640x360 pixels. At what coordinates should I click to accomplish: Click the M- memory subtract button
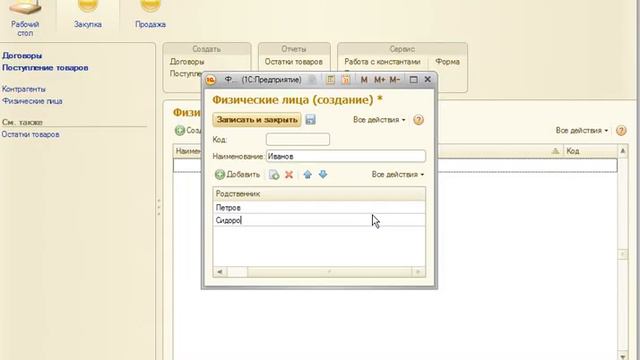pyautogui.click(x=394, y=80)
